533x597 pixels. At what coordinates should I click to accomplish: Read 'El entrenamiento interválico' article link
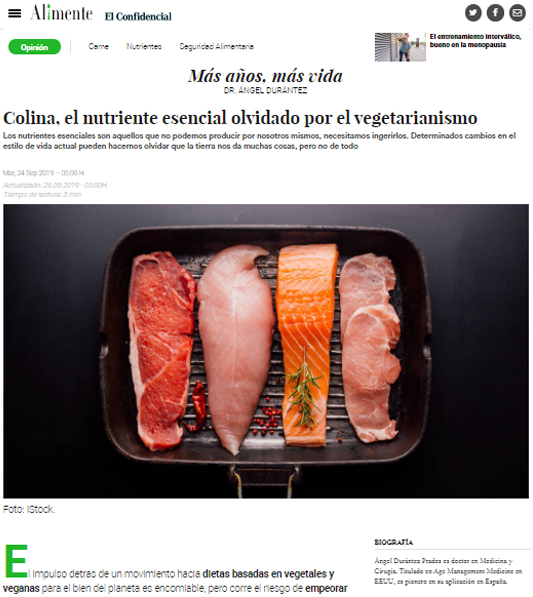pyautogui.click(x=475, y=41)
